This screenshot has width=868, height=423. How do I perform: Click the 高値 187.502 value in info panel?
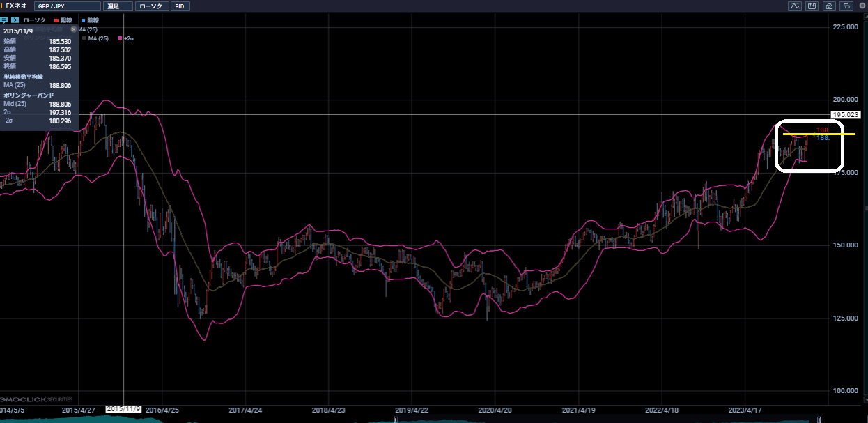61,49
